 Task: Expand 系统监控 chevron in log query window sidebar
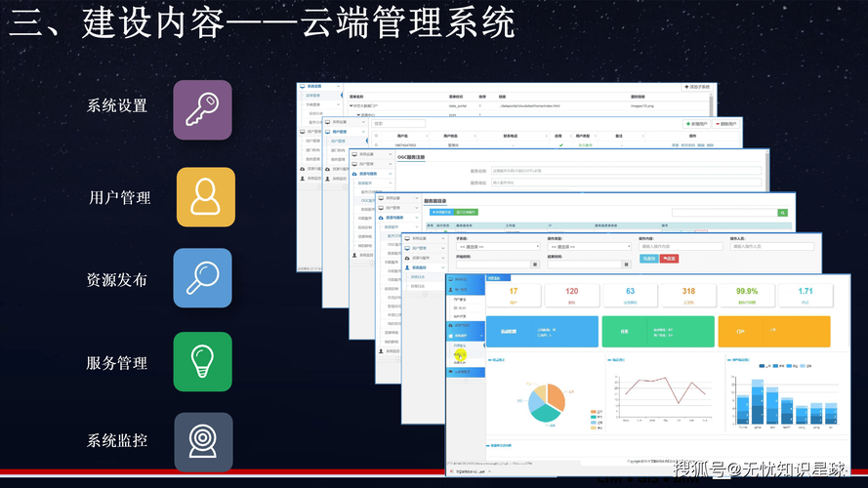click(x=443, y=267)
